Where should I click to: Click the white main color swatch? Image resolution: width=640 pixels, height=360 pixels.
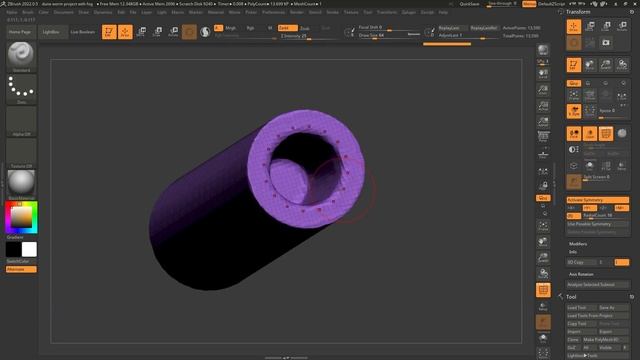(29, 249)
